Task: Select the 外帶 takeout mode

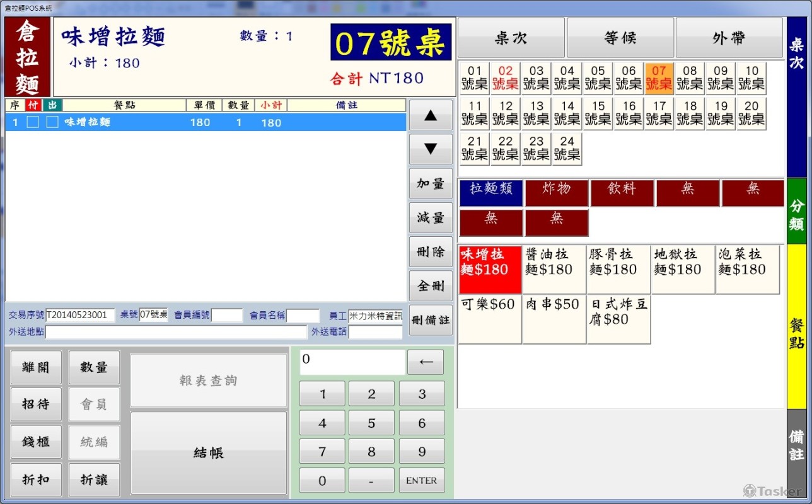Action: coord(729,38)
